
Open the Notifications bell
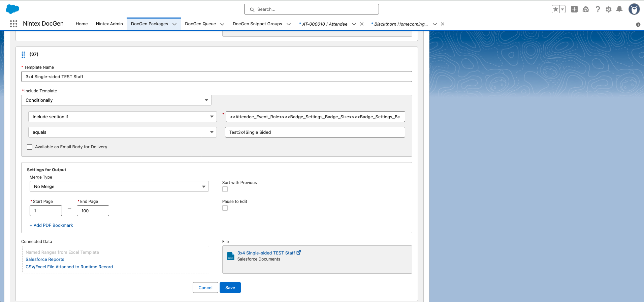619,9
